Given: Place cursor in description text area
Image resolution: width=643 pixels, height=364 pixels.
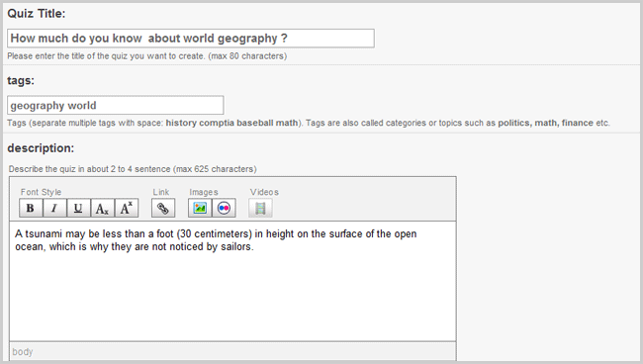Looking at the screenshot, I should click(232, 281).
